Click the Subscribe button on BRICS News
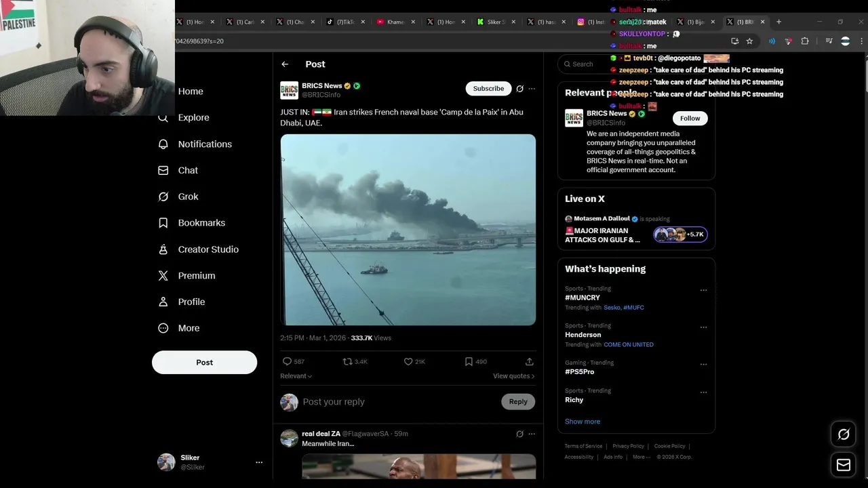This screenshot has width=868, height=488. (x=488, y=89)
